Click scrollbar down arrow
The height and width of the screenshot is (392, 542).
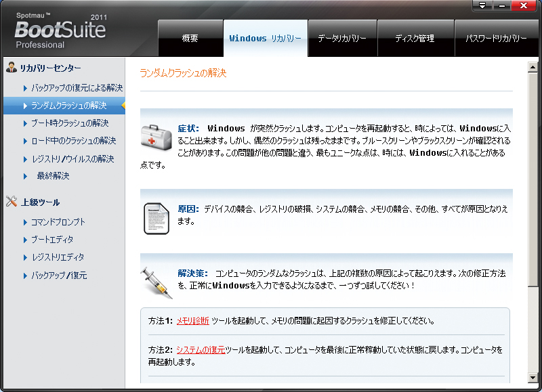[x=533, y=378]
